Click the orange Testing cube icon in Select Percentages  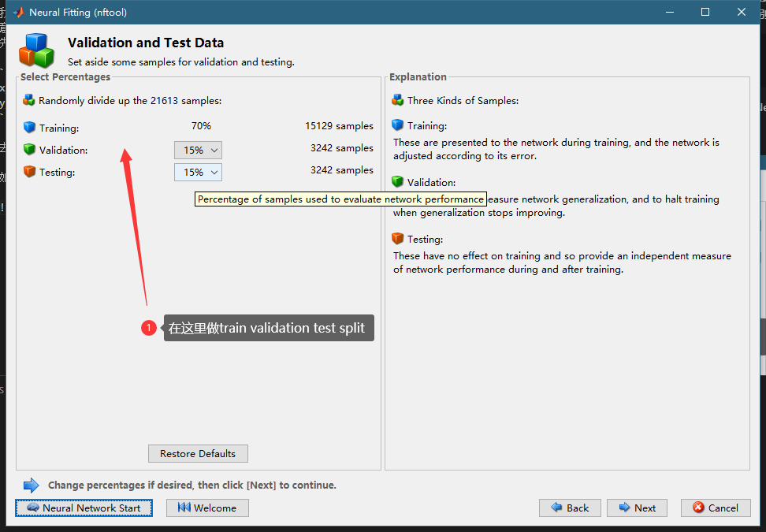point(30,171)
